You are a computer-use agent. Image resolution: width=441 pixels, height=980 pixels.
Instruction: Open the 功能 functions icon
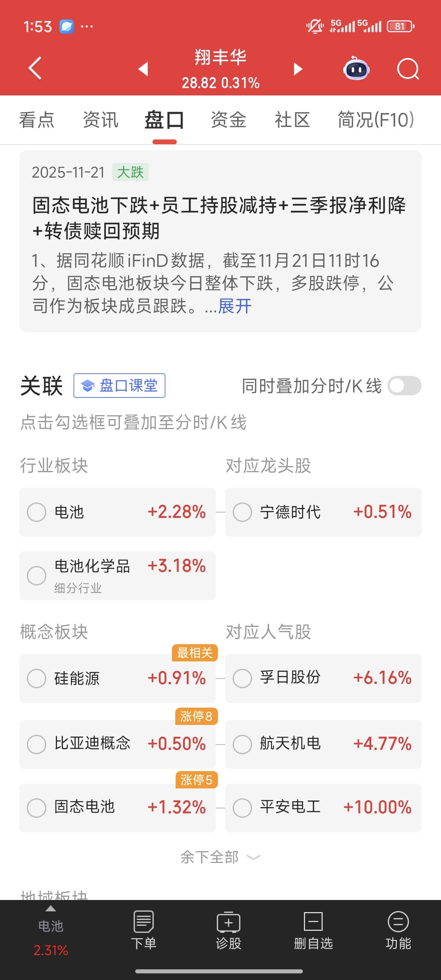point(398,930)
